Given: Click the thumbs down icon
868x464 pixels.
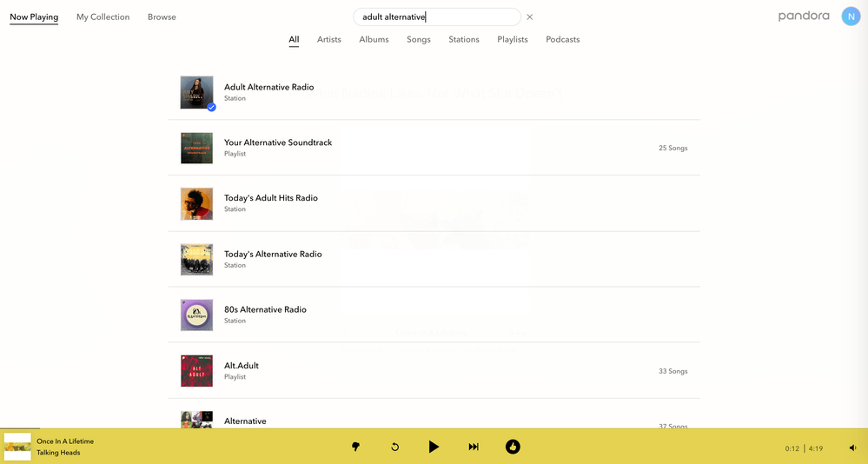Looking at the screenshot, I should click(355, 447).
